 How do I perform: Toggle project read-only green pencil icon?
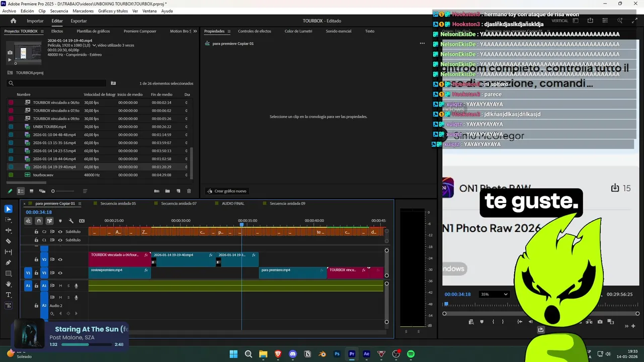pos(10,191)
